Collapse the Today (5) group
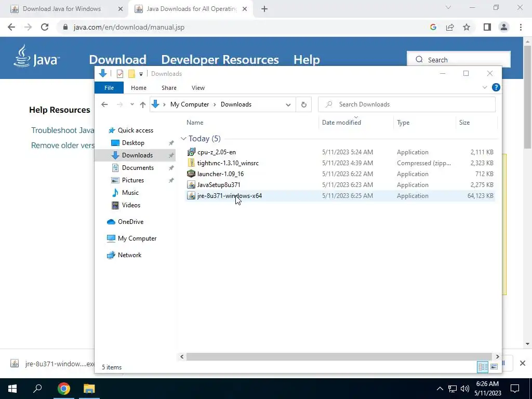532x399 pixels. tap(183, 139)
